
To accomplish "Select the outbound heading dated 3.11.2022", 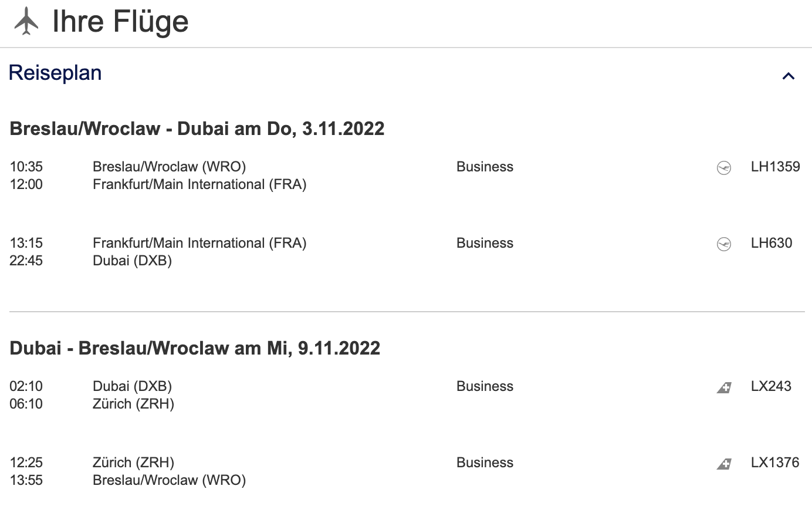I will pos(197,129).
